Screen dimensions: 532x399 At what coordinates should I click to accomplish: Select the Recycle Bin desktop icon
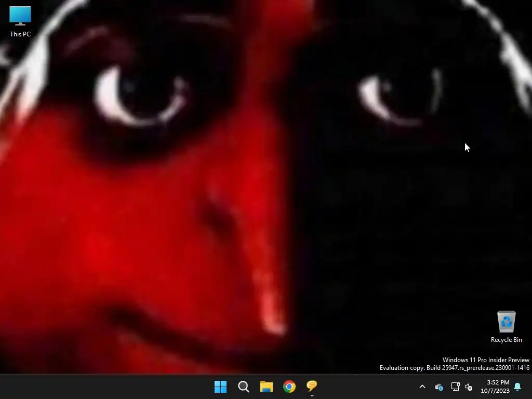(506, 327)
